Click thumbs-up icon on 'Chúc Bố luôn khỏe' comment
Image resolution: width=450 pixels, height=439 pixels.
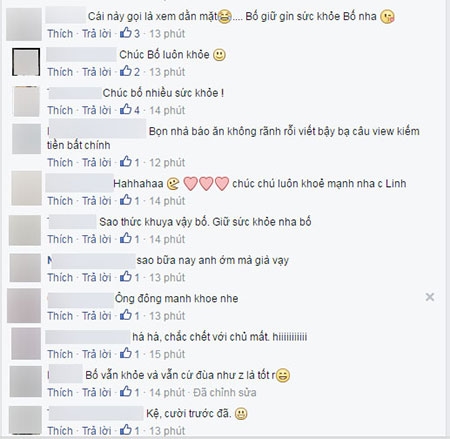click(x=126, y=71)
